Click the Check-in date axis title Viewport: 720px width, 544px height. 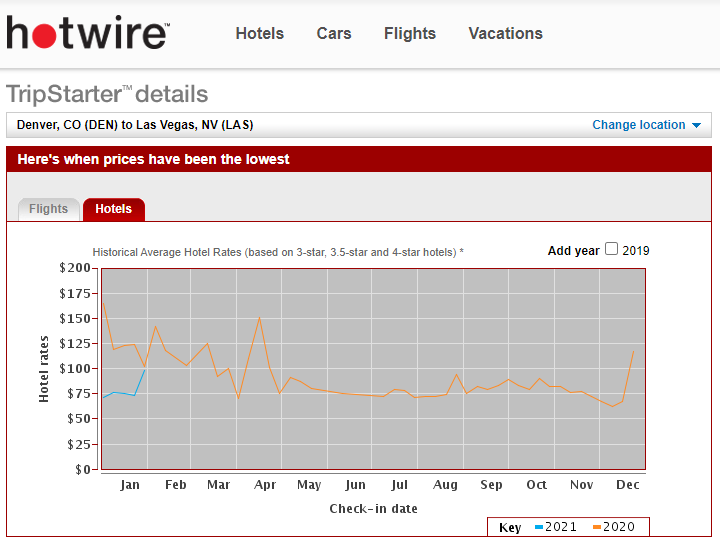point(374,509)
